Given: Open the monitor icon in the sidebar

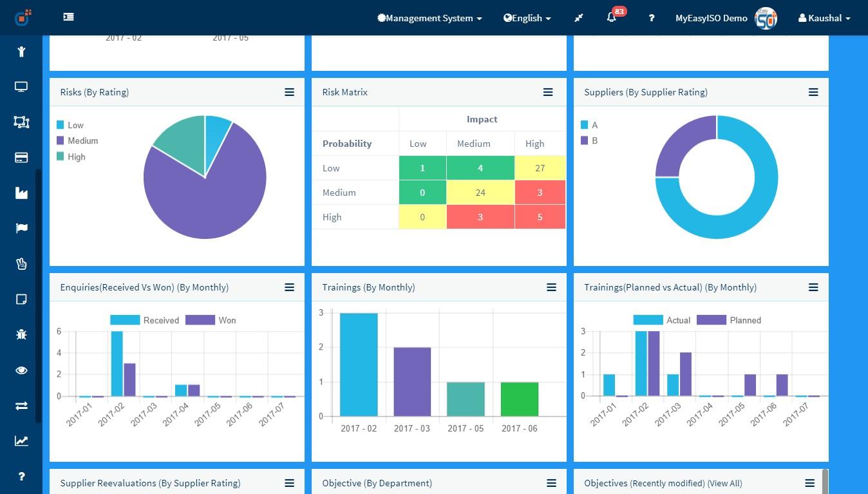Looking at the screenshot, I should tap(21, 87).
